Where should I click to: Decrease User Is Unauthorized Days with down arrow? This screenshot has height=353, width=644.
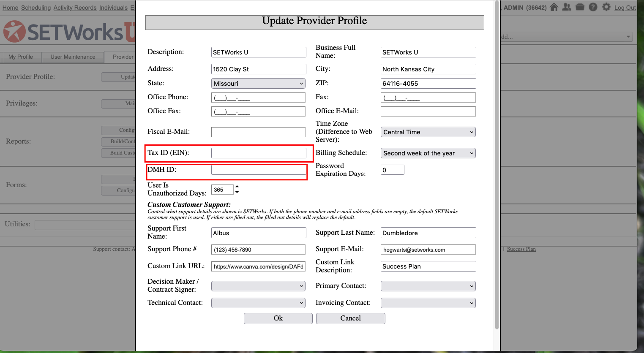(x=237, y=192)
